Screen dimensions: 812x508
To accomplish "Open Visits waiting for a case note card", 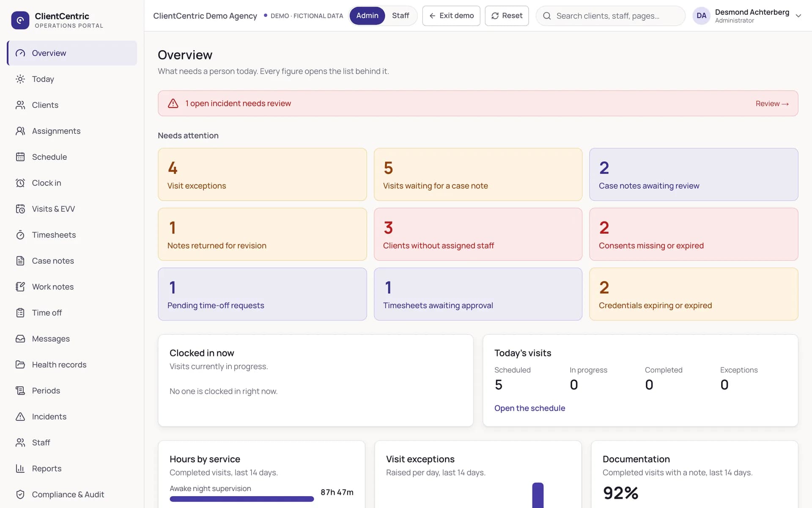I will [478, 174].
